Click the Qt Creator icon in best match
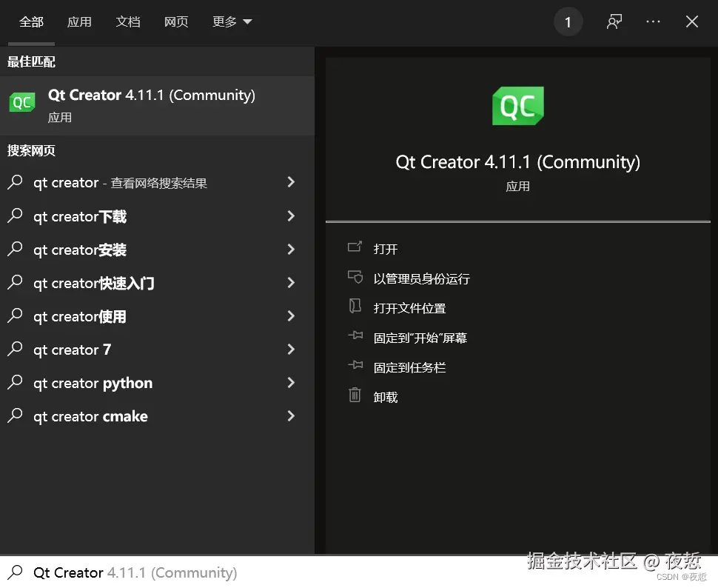This screenshot has width=718, height=588. (21, 101)
